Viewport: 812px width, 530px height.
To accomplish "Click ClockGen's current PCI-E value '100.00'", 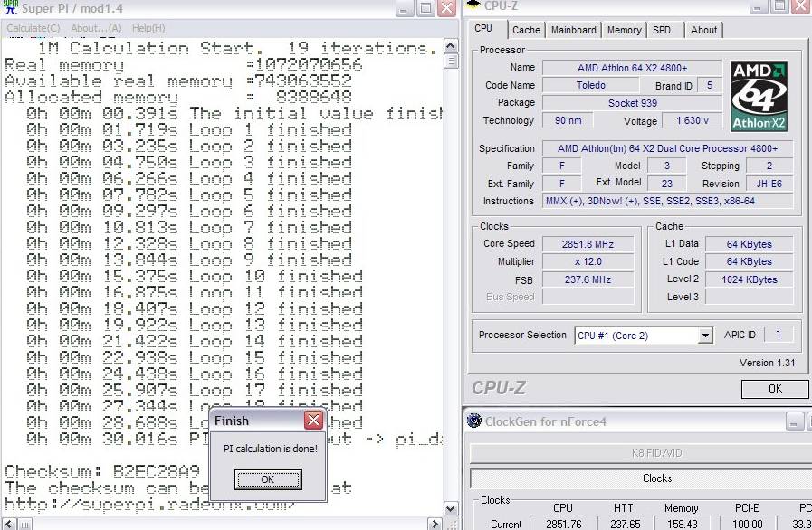I will (747, 524).
